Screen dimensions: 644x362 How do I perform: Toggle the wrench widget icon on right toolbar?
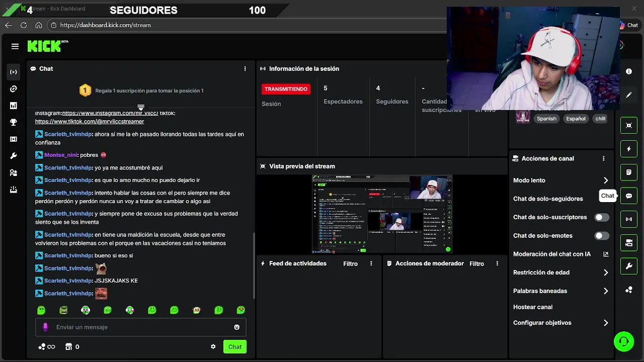[x=629, y=266]
